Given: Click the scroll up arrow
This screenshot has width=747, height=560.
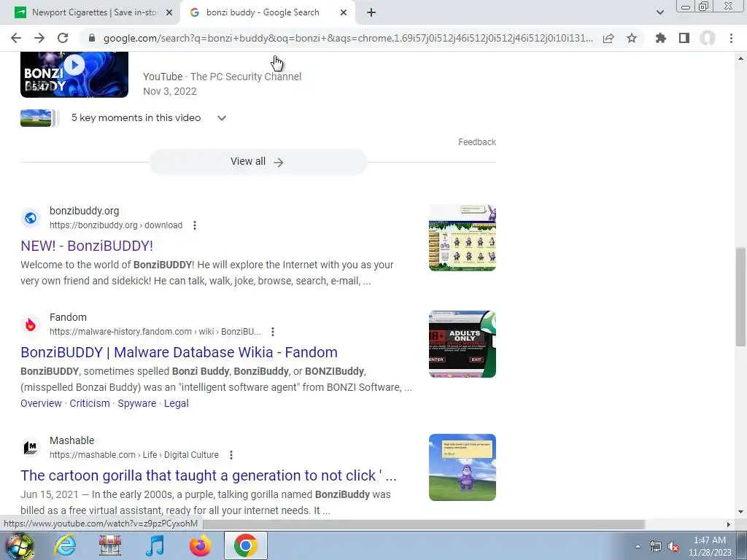Looking at the screenshot, I should tap(741, 58).
